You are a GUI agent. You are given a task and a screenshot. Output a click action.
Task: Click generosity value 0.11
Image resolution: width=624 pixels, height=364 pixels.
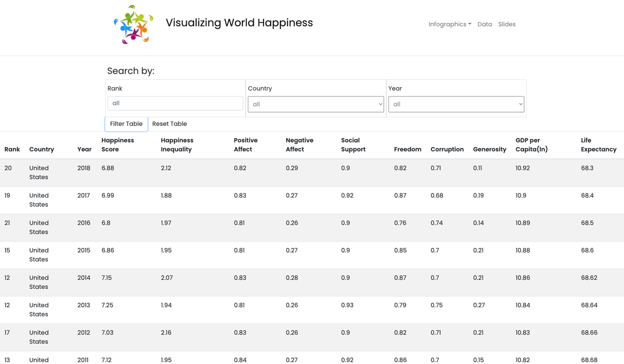477,168
